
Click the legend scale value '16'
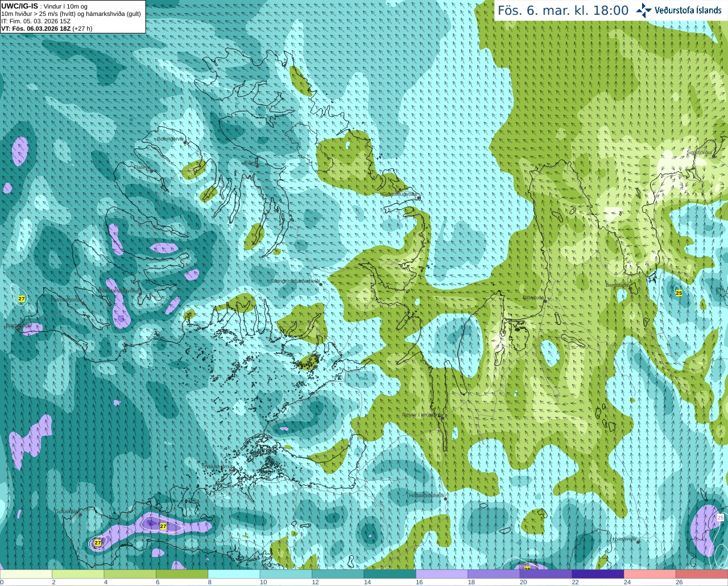tap(419, 582)
